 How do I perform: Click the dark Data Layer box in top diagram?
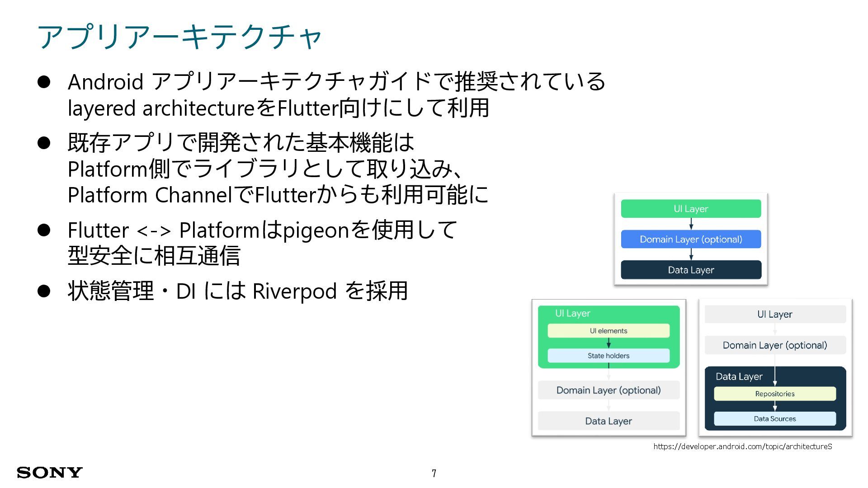click(691, 270)
